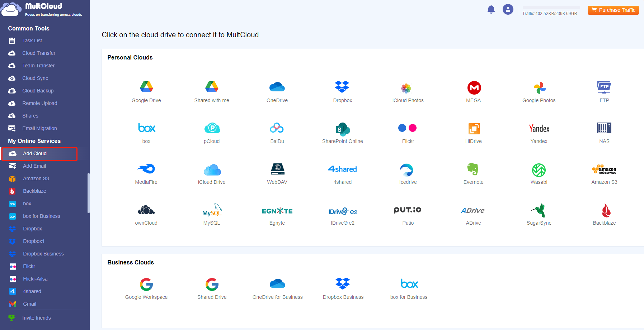The image size is (644, 330).
Task: Connect Google Drive in Personal Clouds
Action: click(x=146, y=87)
